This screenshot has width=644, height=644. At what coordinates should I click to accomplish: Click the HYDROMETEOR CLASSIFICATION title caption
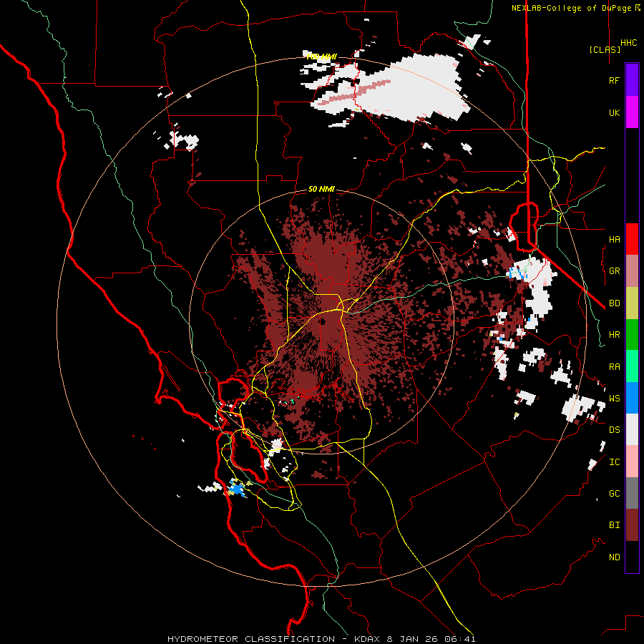(251, 639)
